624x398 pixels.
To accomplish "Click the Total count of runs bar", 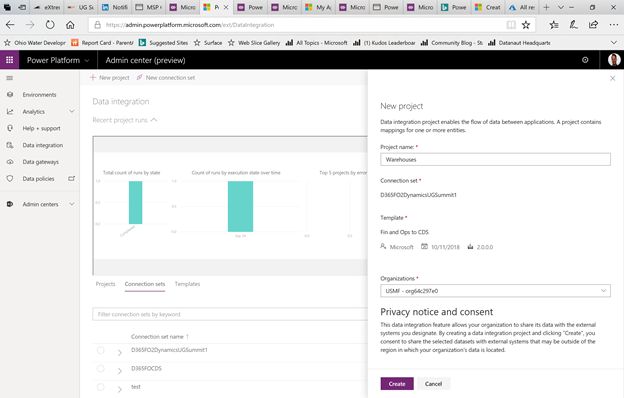I will point(135,203).
